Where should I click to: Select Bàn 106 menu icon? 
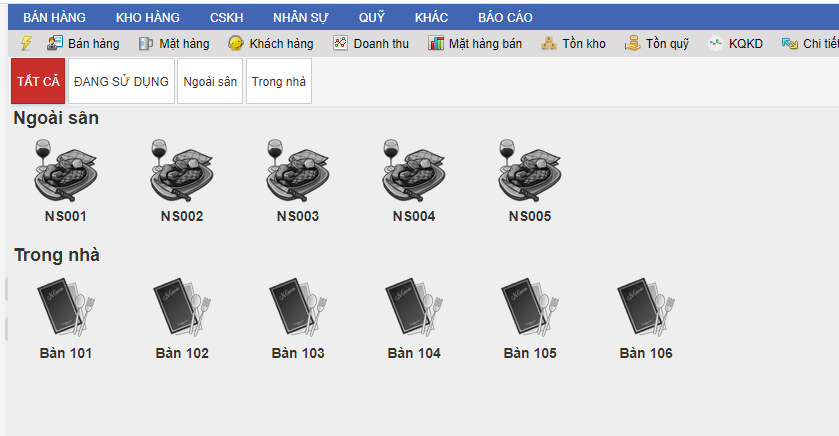tap(646, 307)
